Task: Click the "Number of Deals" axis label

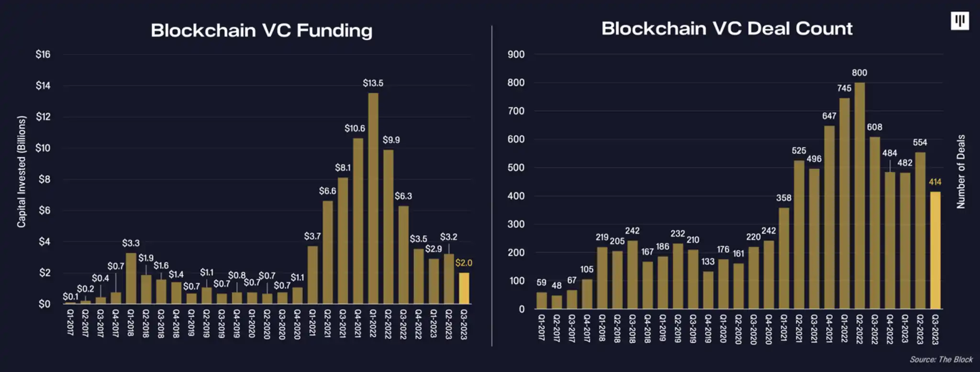Action: 960,172
